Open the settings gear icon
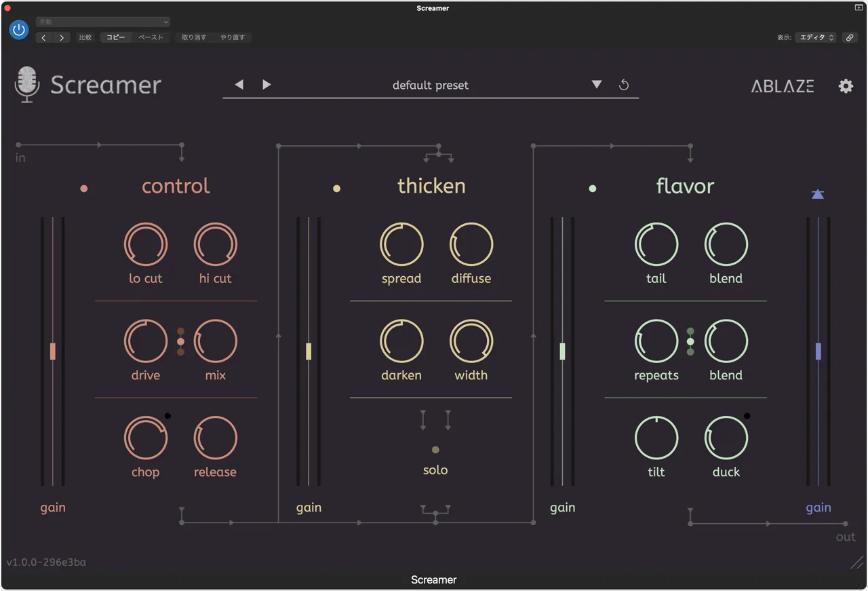The height and width of the screenshot is (591, 868). pos(846,86)
